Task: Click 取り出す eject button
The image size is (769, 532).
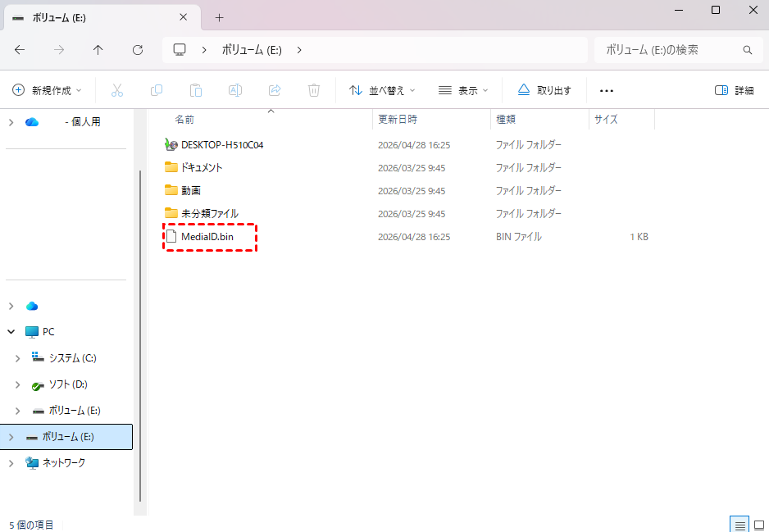Action: click(x=544, y=90)
